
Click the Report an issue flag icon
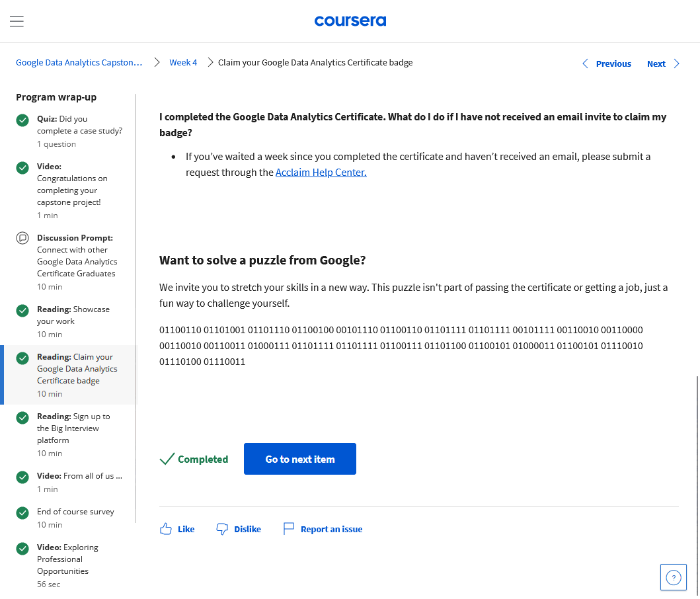point(289,529)
